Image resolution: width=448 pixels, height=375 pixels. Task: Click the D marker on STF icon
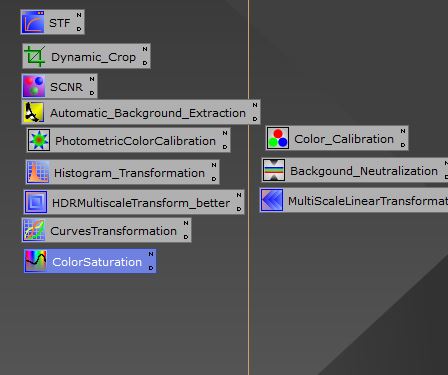pyautogui.click(x=79, y=29)
